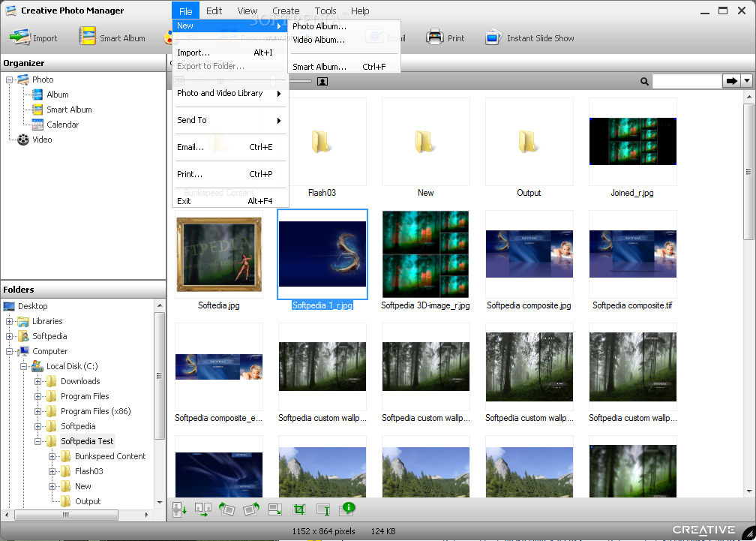
Task: Show photo information with the green info icon
Action: (348, 508)
